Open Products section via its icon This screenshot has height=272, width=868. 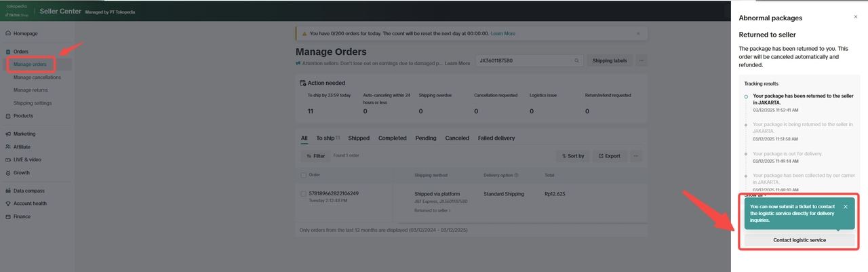7,116
